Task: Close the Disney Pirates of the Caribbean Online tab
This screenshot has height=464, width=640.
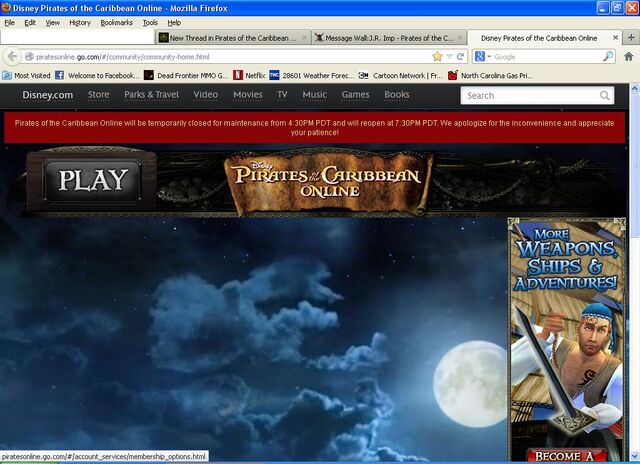Action: 615,38
